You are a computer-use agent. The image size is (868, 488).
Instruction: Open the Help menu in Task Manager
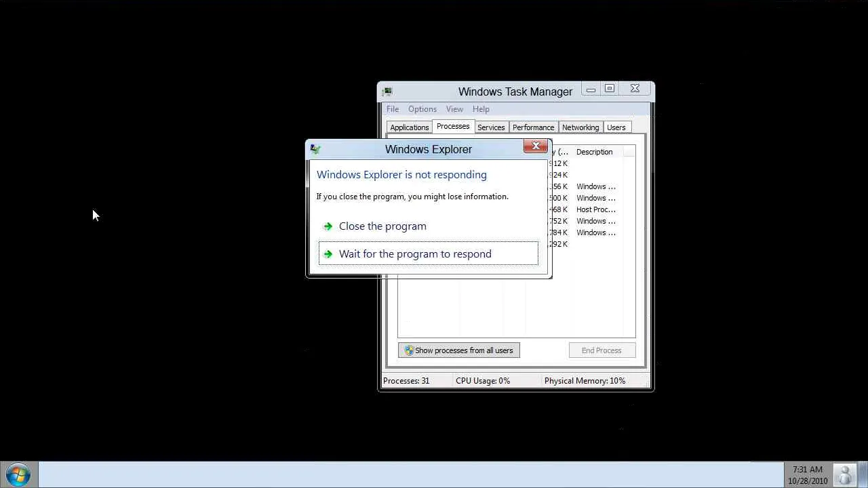481,109
